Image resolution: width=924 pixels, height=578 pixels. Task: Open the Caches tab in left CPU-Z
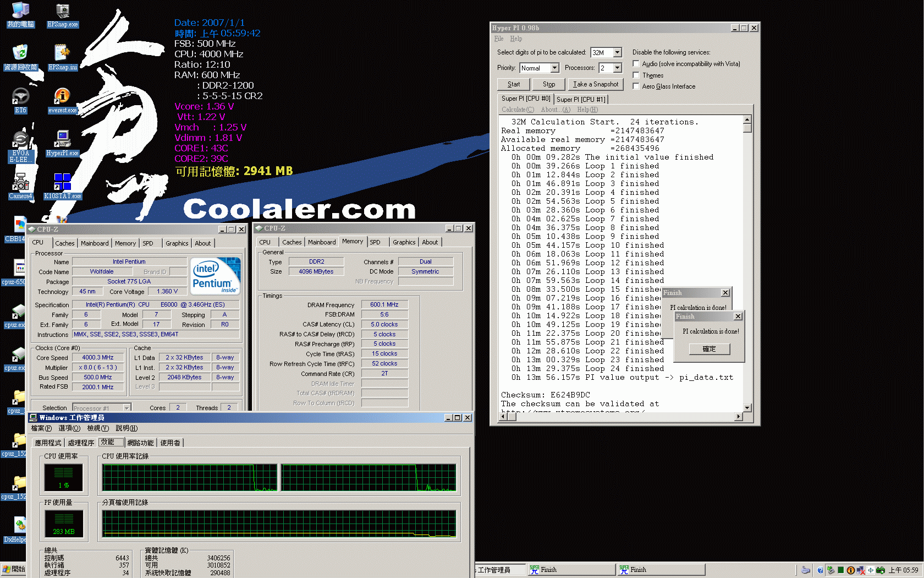pyautogui.click(x=65, y=243)
